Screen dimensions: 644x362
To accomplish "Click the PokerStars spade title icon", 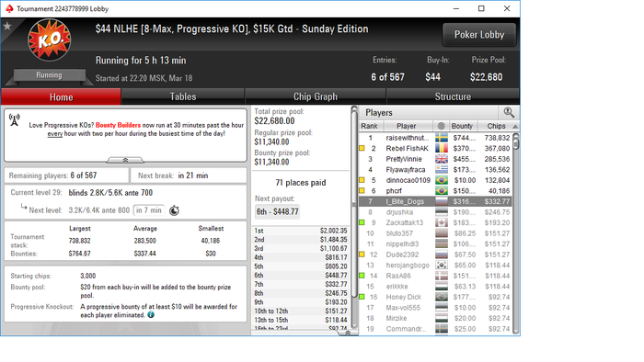I will coord(9,8).
